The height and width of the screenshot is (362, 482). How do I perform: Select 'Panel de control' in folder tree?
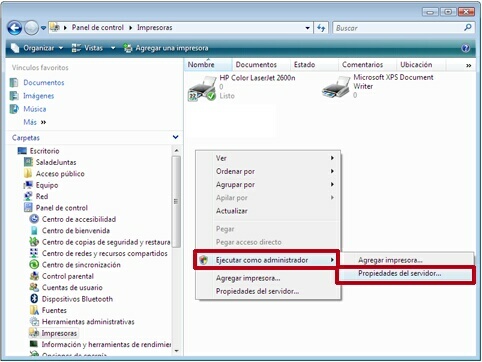point(62,208)
